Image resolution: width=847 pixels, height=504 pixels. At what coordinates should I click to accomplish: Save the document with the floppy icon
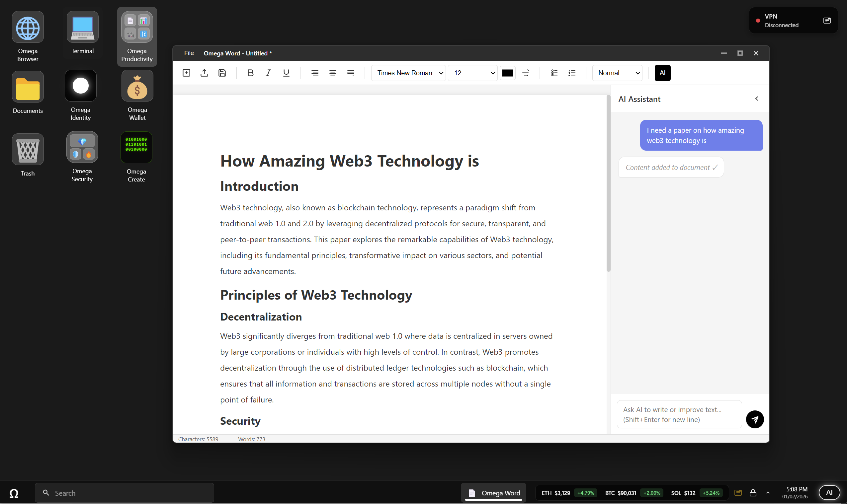(222, 73)
